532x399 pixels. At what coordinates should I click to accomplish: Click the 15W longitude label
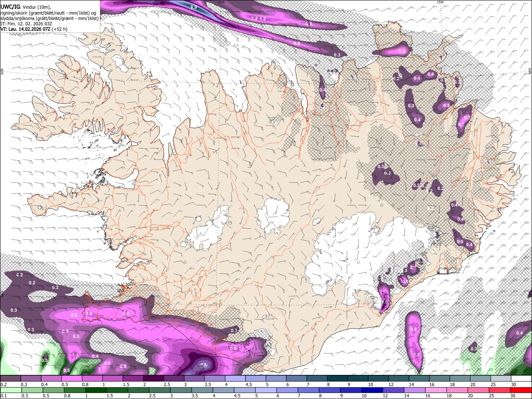(x=441, y=2)
